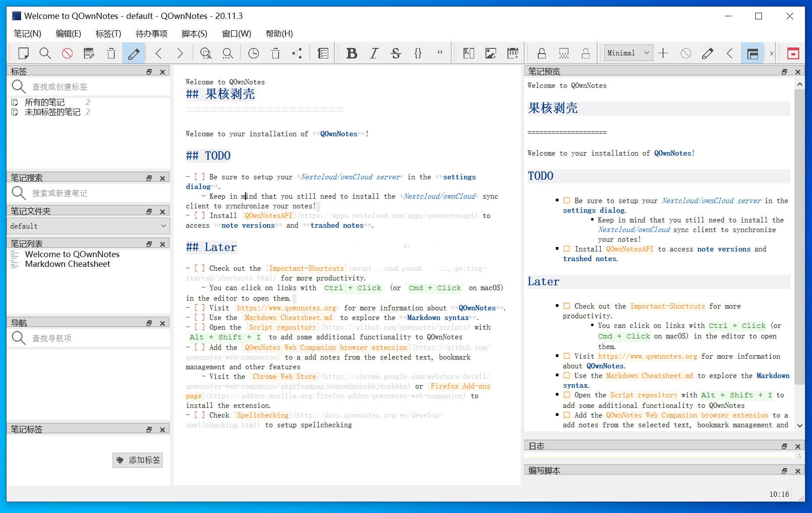The image size is (812, 513).
Task: Open the 脚本(S) menu
Action: [x=193, y=33]
